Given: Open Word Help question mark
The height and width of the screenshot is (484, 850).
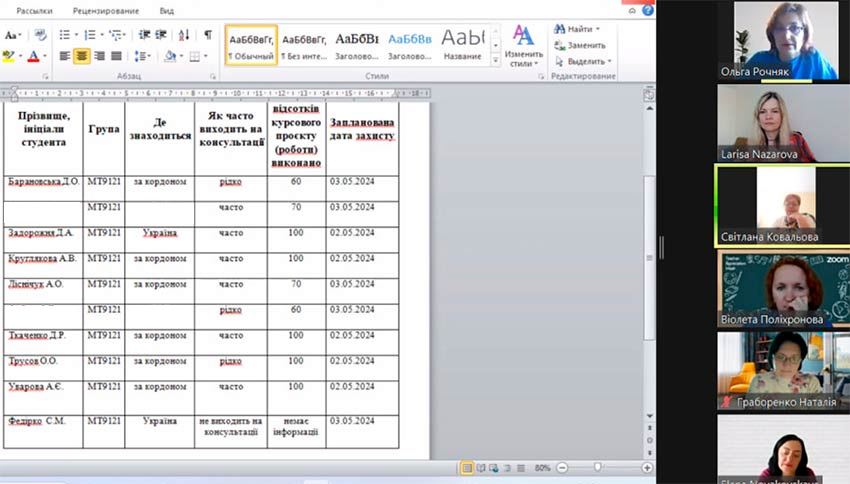Looking at the screenshot, I should coord(648,10).
